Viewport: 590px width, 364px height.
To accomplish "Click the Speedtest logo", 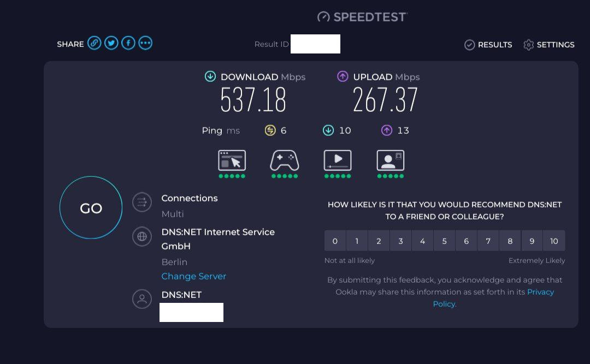I will coord(362,17).
